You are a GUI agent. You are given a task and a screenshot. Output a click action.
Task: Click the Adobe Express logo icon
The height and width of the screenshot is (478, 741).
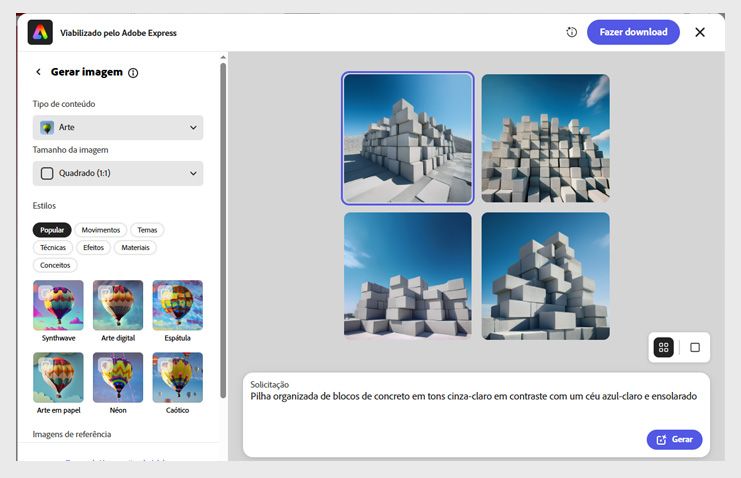tap(40, 32)
